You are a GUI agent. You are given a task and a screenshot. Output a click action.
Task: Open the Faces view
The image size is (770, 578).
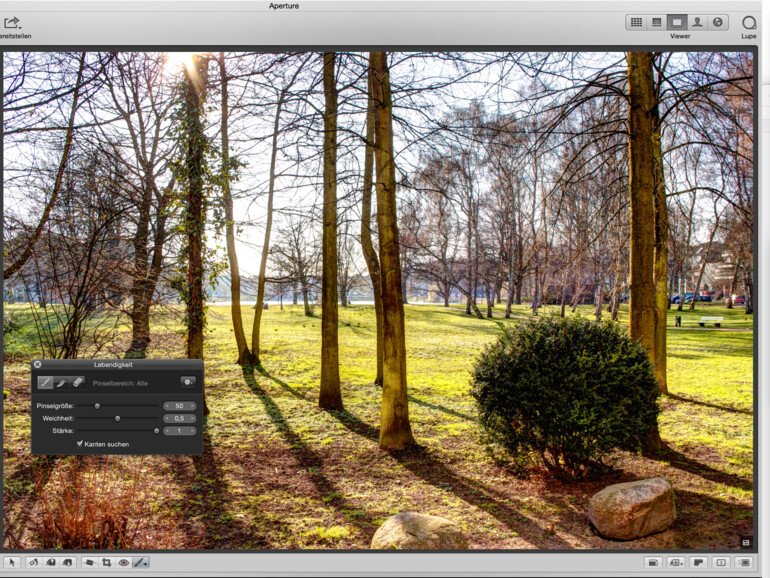pyautogui.click(x=697, y=23)
